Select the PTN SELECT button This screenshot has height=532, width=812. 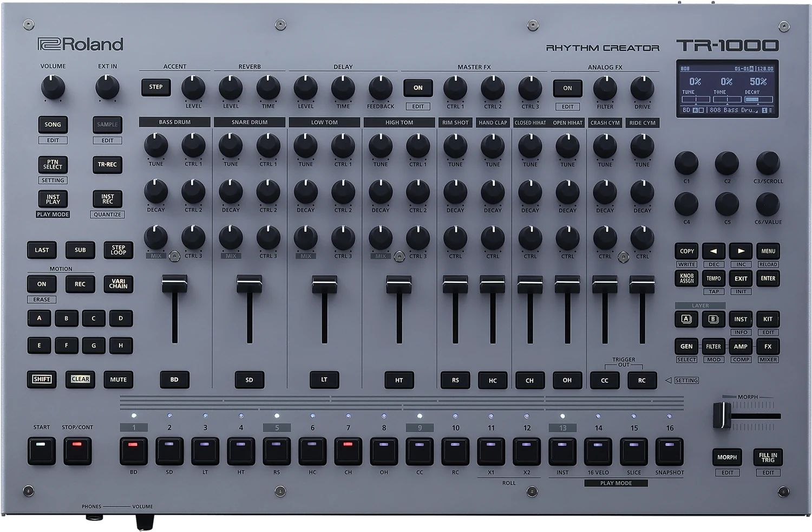(x=53, y=164)
